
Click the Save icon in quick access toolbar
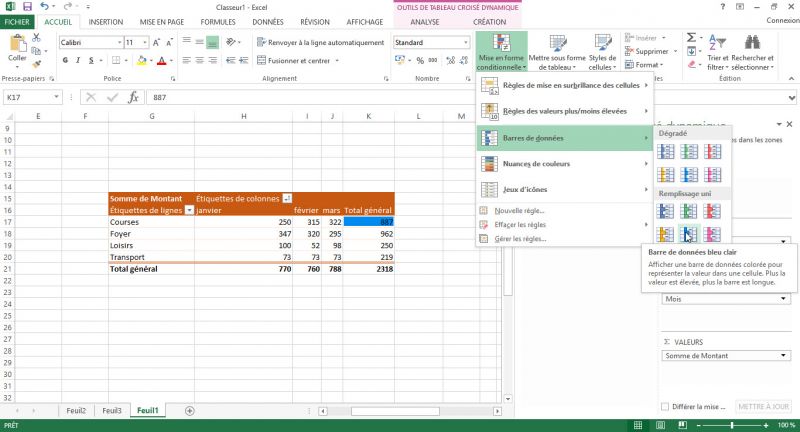tap(27, 7)
